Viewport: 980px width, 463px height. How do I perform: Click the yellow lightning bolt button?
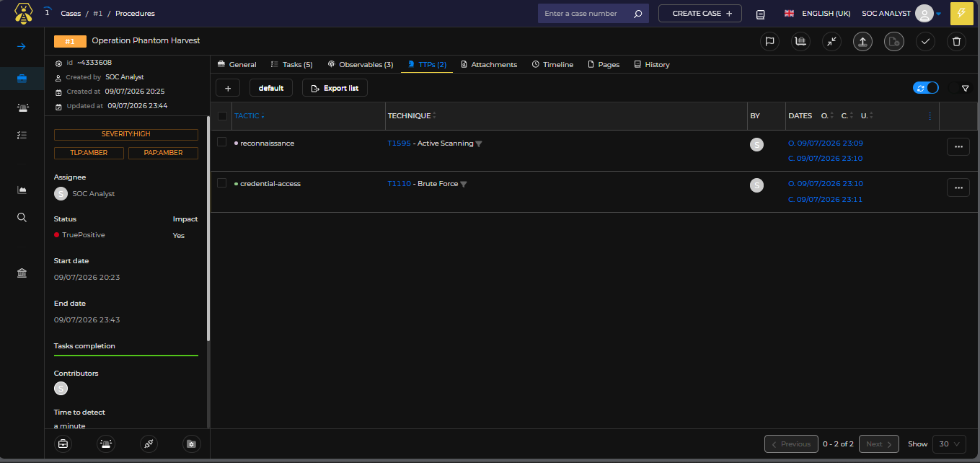pos(961,14)
